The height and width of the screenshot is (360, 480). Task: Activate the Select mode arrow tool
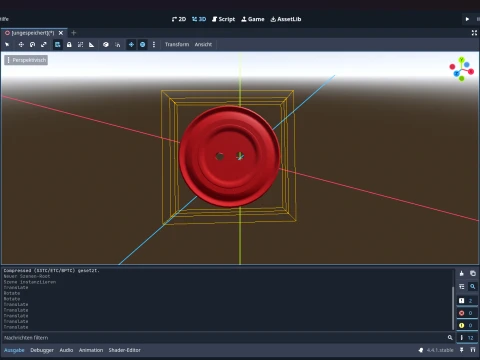(7, 44)
